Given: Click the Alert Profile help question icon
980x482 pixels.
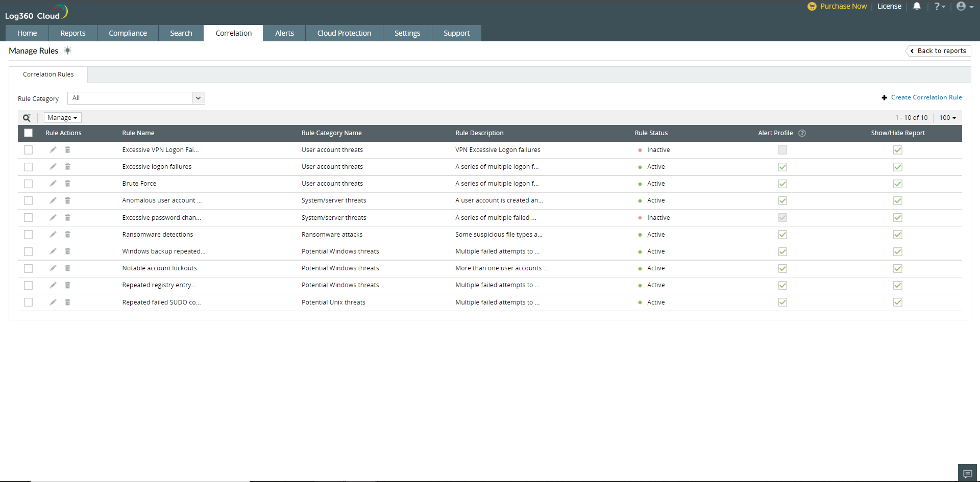Looking at the screenshot, I should (x=802, y=133).
